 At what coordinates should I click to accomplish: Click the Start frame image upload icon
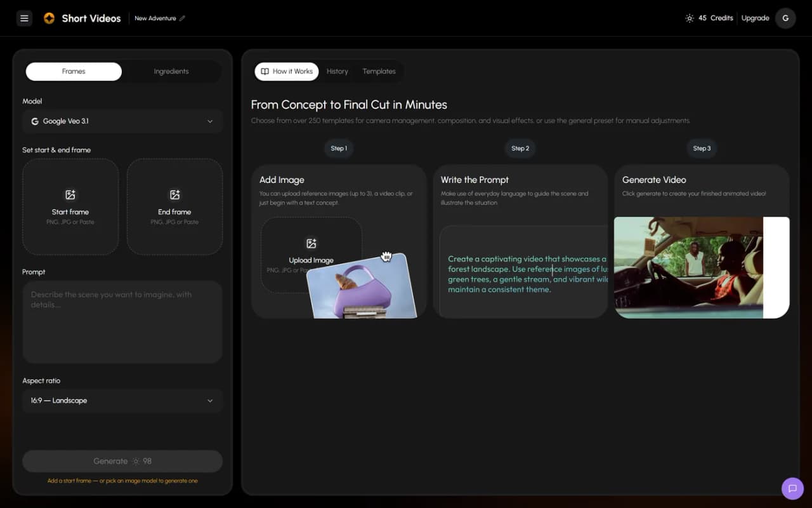point(70,195)
